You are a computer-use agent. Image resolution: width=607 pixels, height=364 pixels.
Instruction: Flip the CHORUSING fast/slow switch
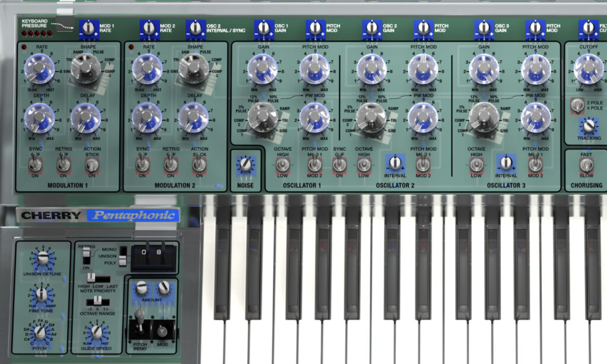coord(586,165)
